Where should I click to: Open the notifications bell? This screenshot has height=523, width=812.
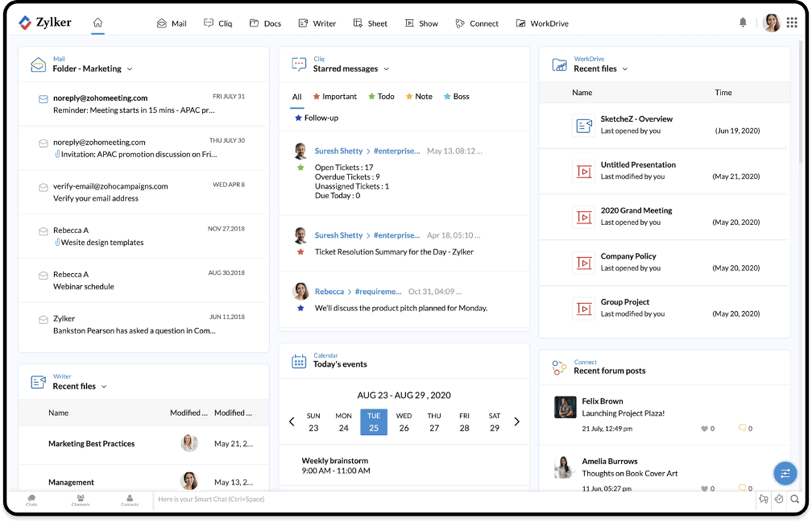pyautogui.click(x=743, y=23)
